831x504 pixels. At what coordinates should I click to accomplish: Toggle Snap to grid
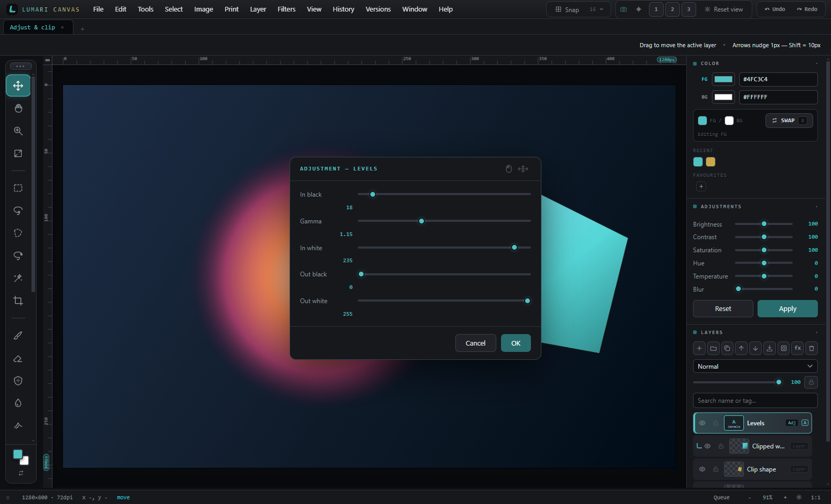click(x=567, y=9)
